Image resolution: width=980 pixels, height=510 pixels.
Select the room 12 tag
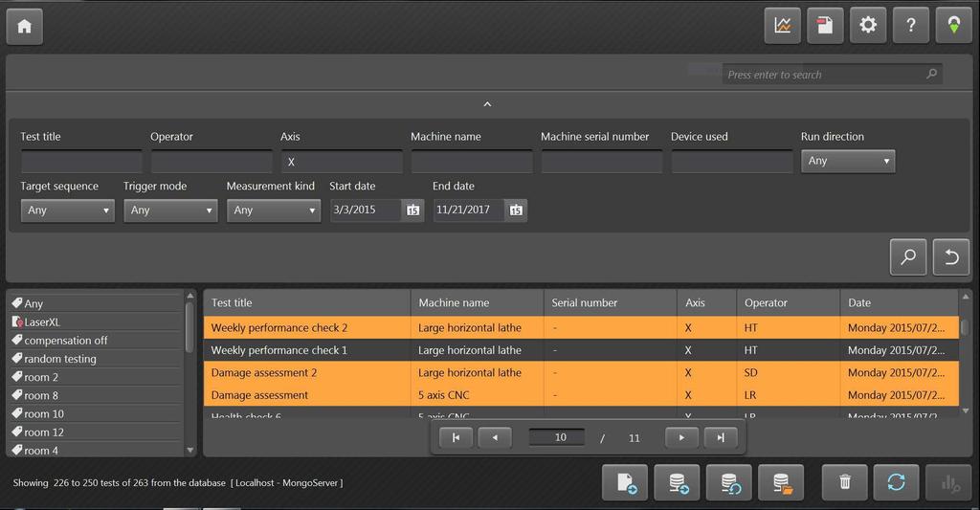click(x=97, y=432)
